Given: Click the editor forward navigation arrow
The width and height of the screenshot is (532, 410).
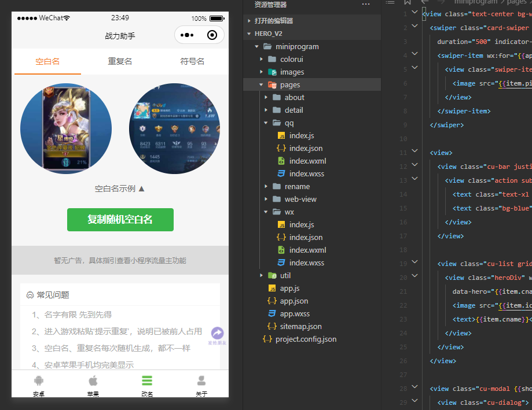Looking at the screenshot, I should tap(441, 2).
